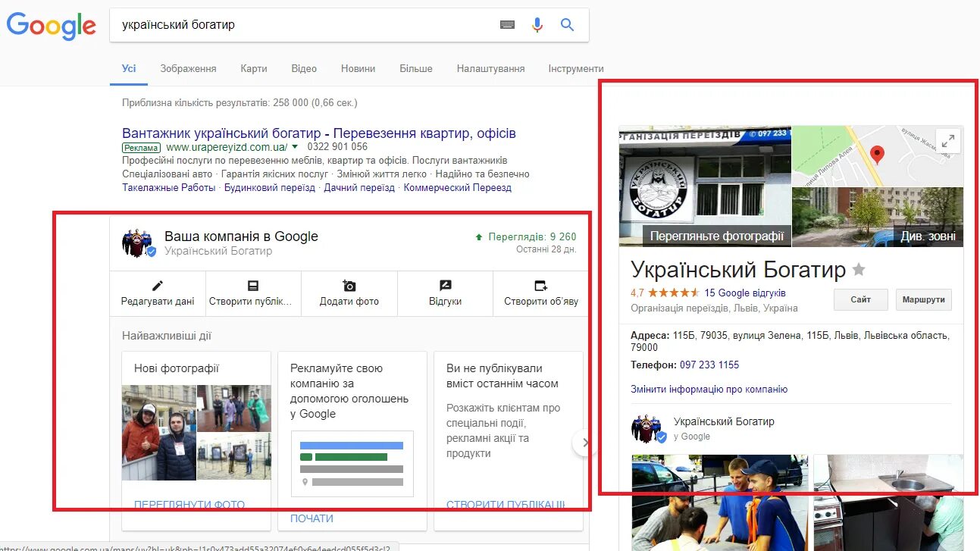This screenshot has width=980, height=551.
Task: Click the Маршрути directions button
Action: [923, 299]
